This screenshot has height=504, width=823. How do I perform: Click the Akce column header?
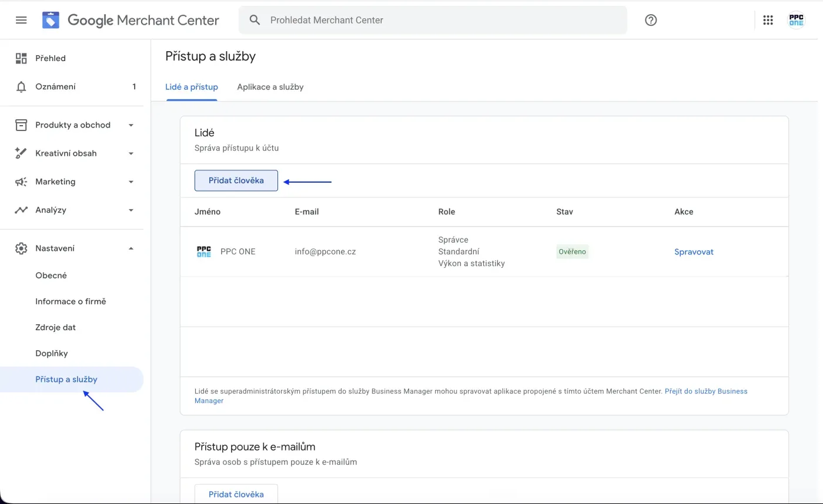pyautogui.click(x=684, y=211)
